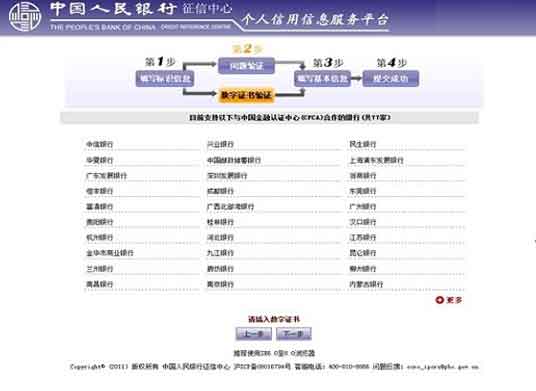Click the 恒丰银行 entry
Viewport: 536px width, 391px height.
(99, 191)
